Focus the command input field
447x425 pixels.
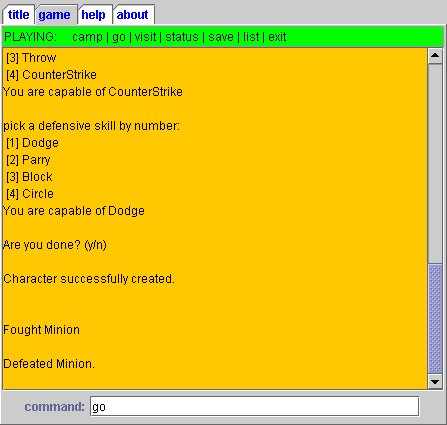click(x=254, y=406)
